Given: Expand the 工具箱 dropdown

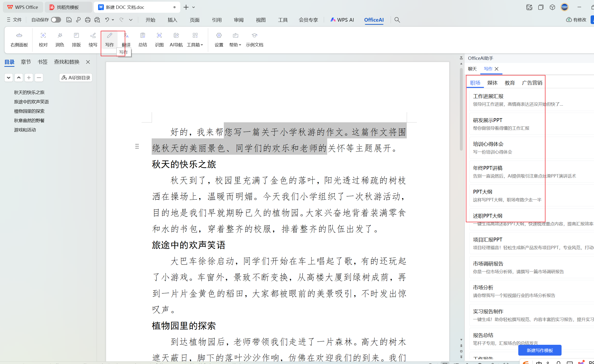Looking at the screenshot, I should [195, 44].
